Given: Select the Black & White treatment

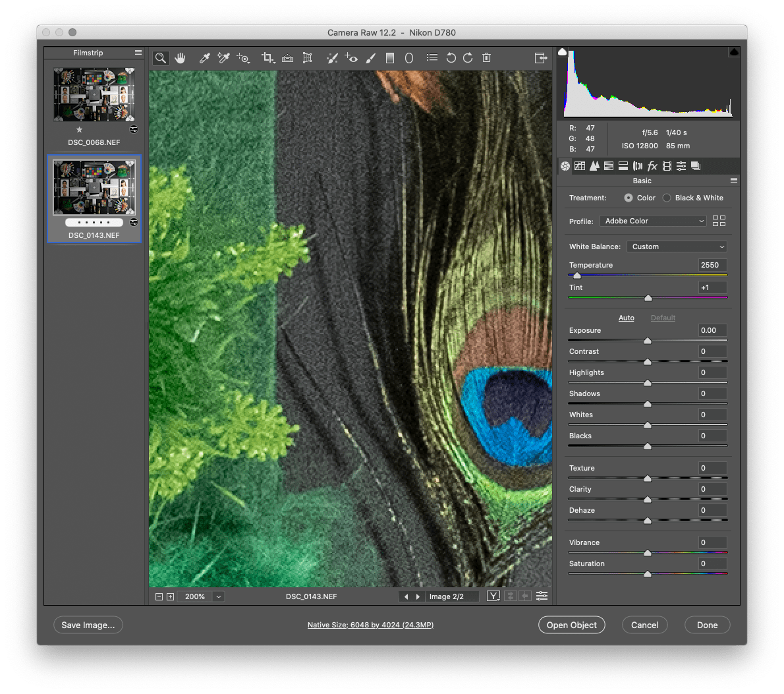Looking at the screenshot, I should click(x=666, y=198).
